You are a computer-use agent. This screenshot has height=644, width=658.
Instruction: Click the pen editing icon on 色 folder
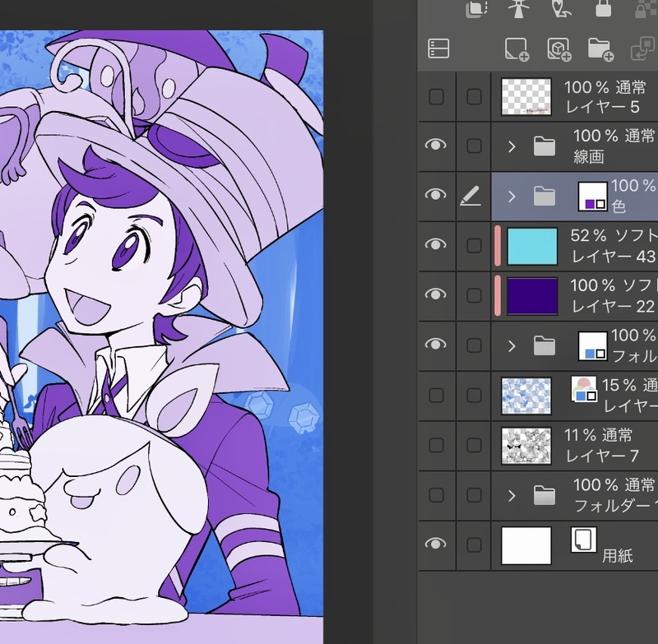point(470,196)
